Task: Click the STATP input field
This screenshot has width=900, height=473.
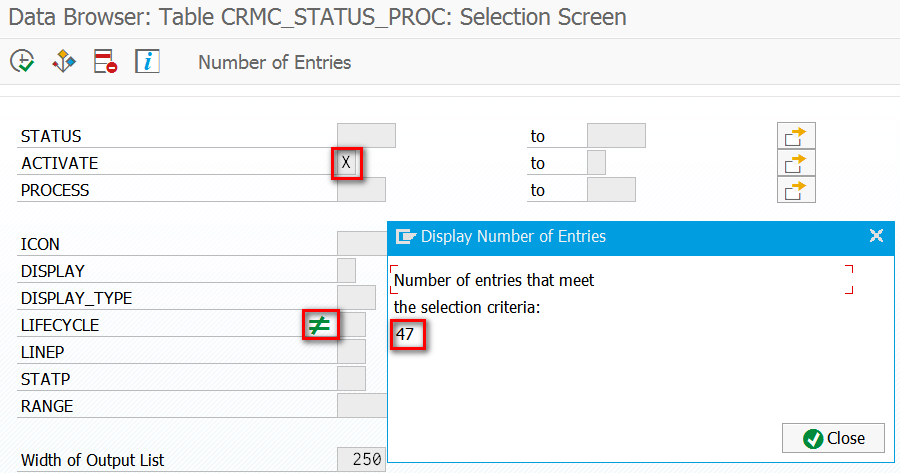Action: [x=351, y=378]
